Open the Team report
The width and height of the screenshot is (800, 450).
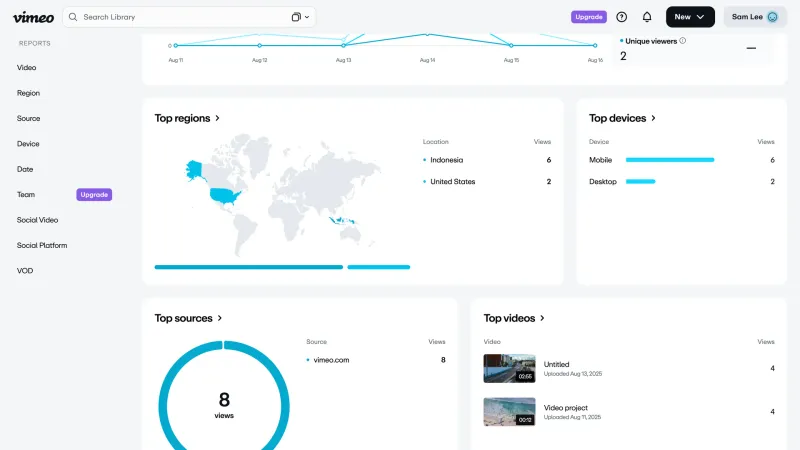[x=26, y=194]
